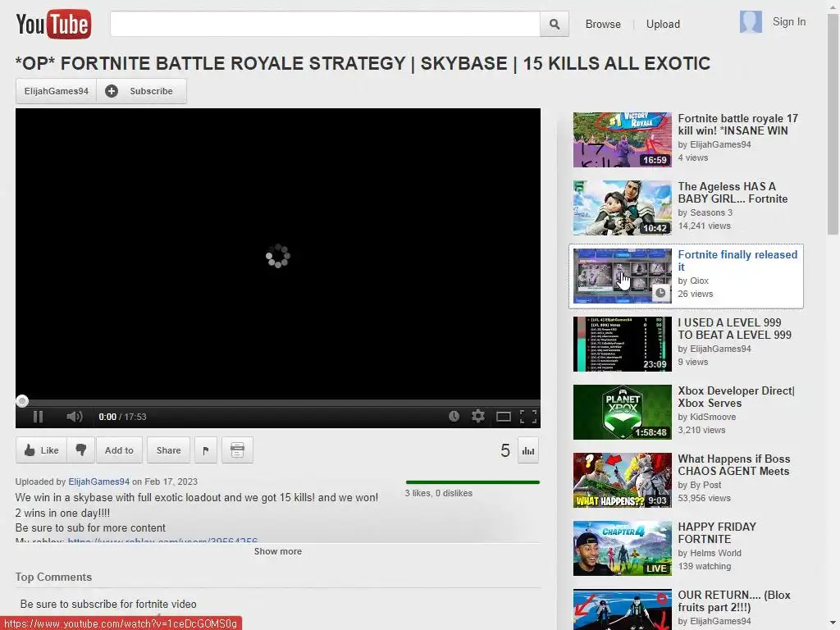Subscribe to ElijahGames94
This screenshot has width=840, height=630.
pos(141,91)
